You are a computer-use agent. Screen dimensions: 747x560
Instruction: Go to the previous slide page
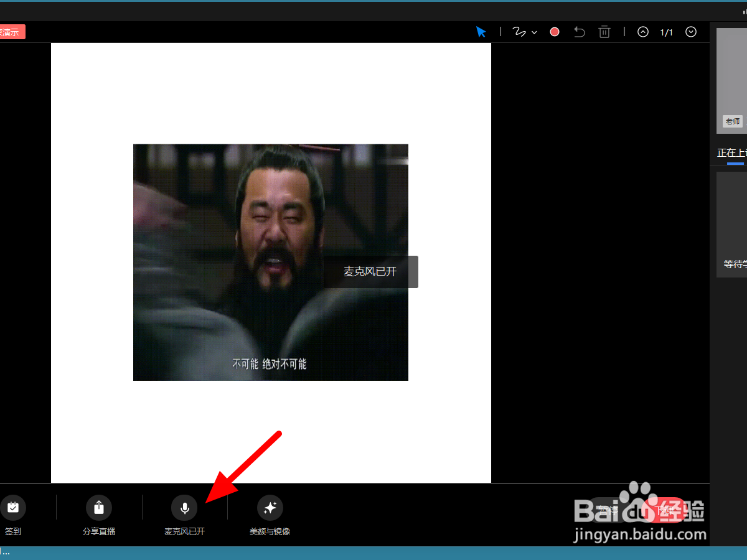(643, 32)
